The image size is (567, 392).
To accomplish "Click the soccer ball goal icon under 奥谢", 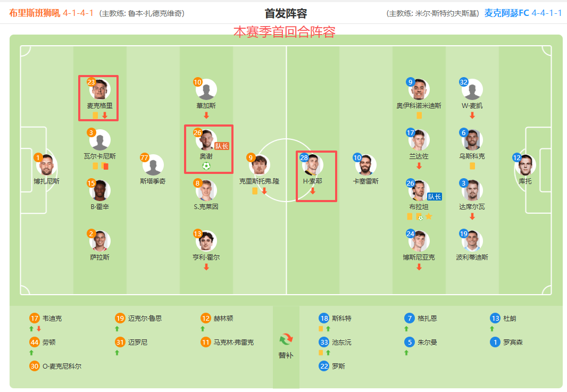I will coord(206,166).
